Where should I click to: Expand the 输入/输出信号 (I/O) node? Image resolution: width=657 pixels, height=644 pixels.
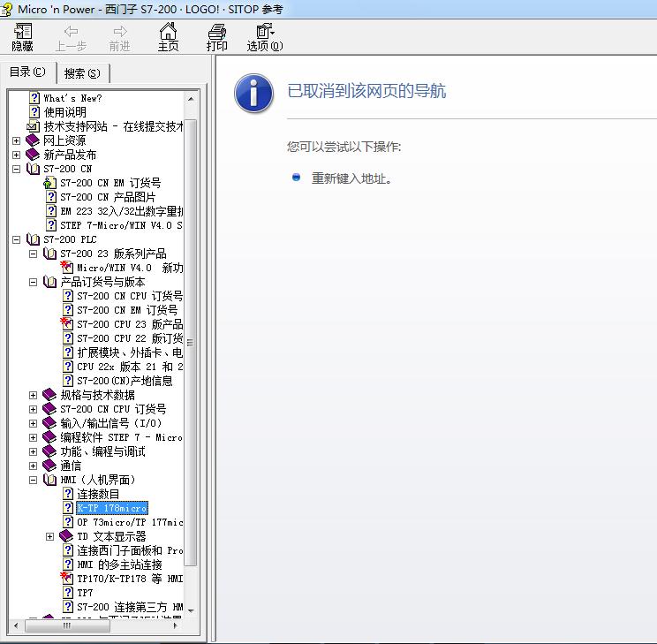coord(33,423)
